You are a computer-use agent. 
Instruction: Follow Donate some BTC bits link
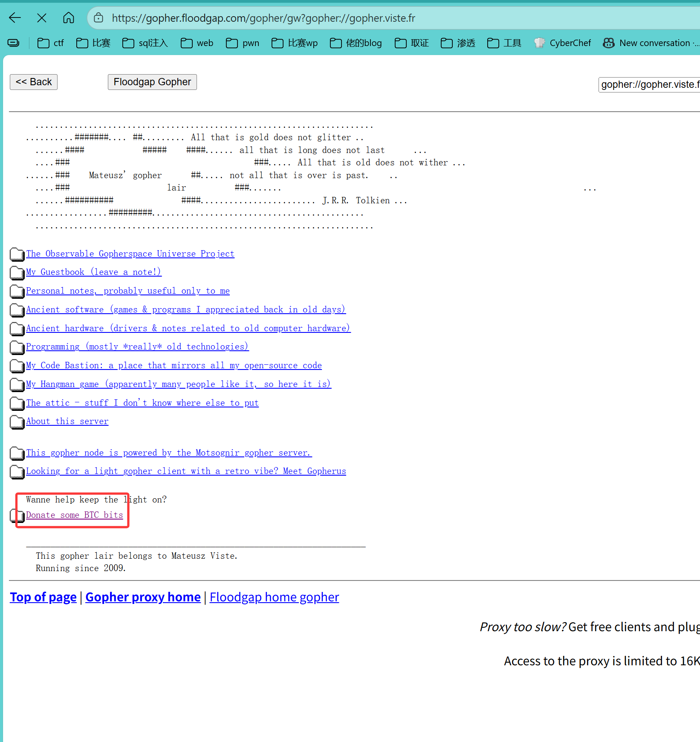pos(75,515)
